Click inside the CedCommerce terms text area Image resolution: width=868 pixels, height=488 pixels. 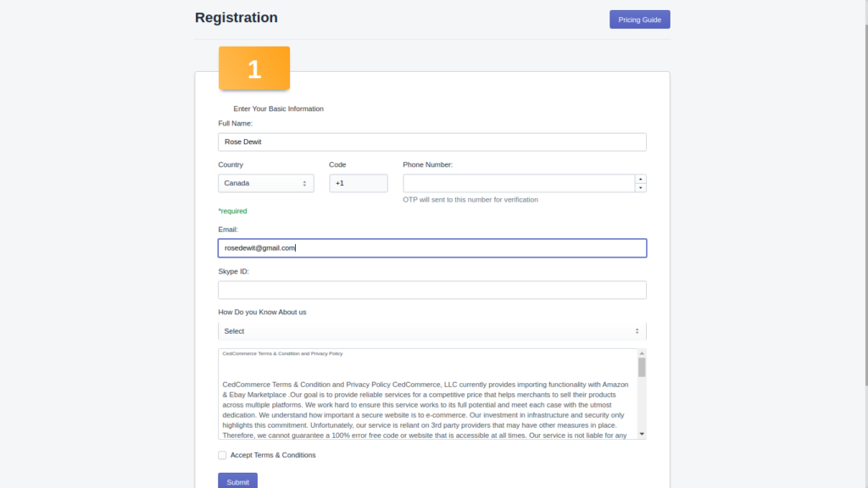[x=428, y=394]
